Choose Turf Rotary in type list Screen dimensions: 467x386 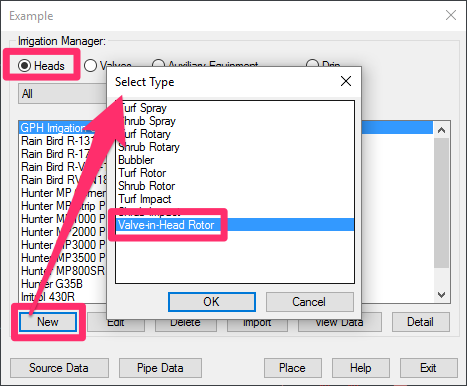[235, 134]
